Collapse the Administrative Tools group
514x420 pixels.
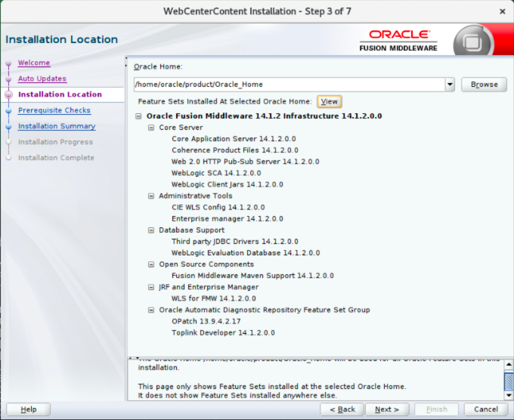[151, 196]
